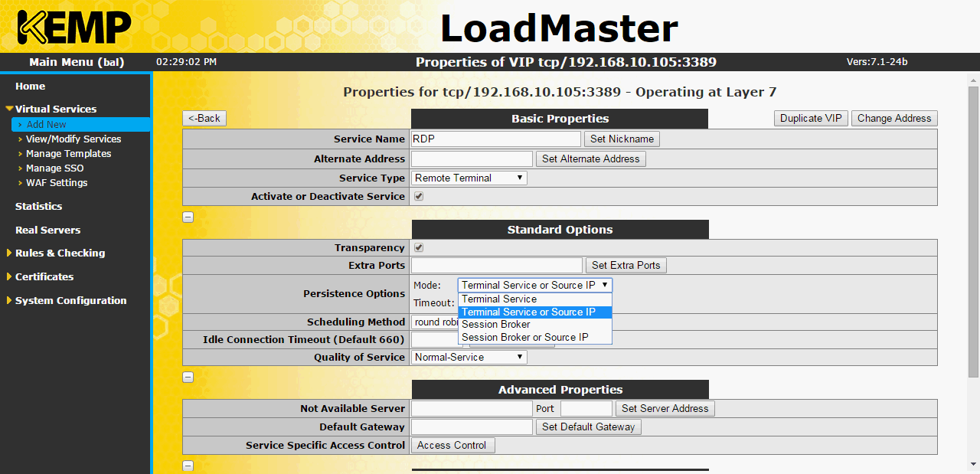Open the Service Type dropdown
This screenshot has height=474, width=980.
click(x=469, y=178)
